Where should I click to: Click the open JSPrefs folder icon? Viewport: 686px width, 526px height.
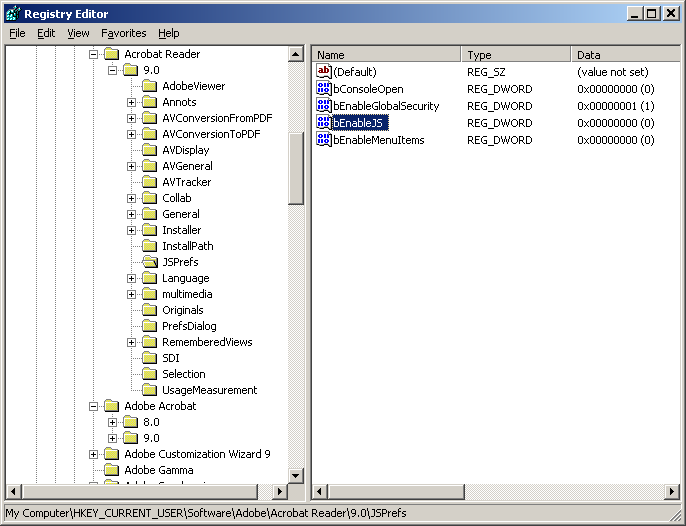(x=150, y=262)
